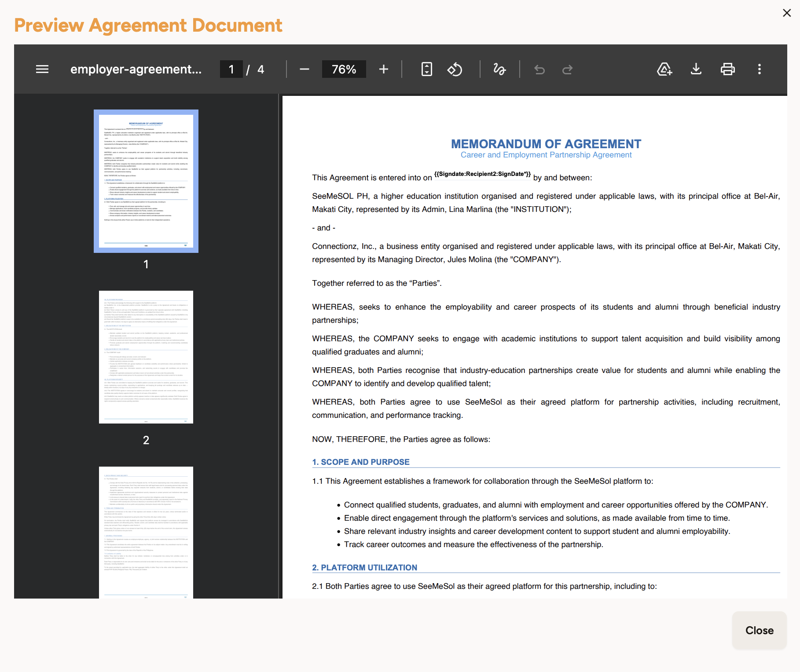This screenshot has height=672, width=800.
Task: Click the employer-agreement file name title
Action: (x=136, y=69)
